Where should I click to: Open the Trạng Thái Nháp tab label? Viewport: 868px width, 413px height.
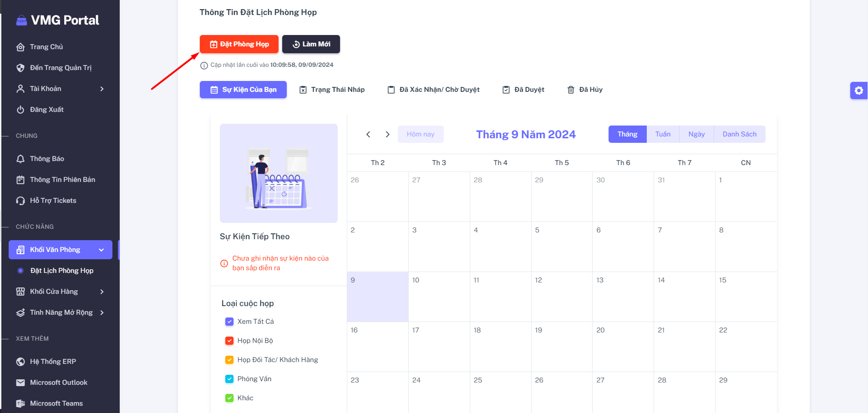point(338,90)
